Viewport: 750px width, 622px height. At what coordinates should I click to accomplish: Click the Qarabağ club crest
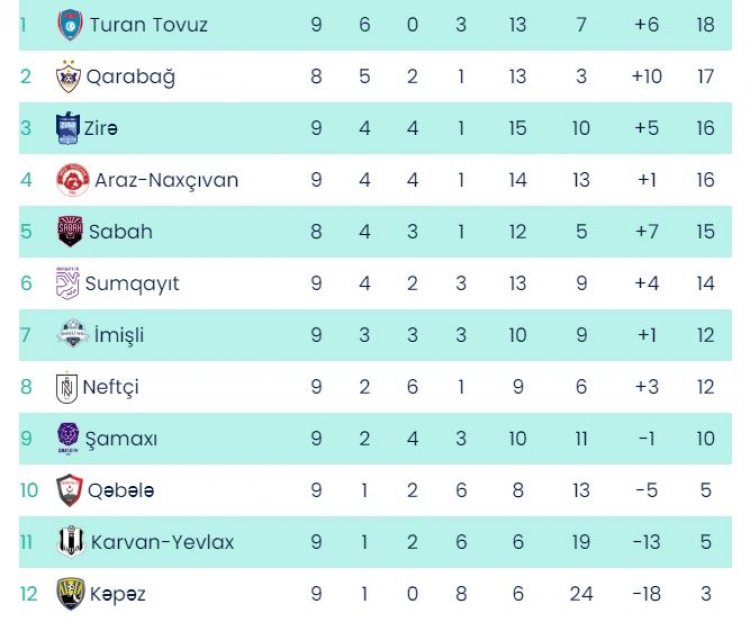(68, 76)
